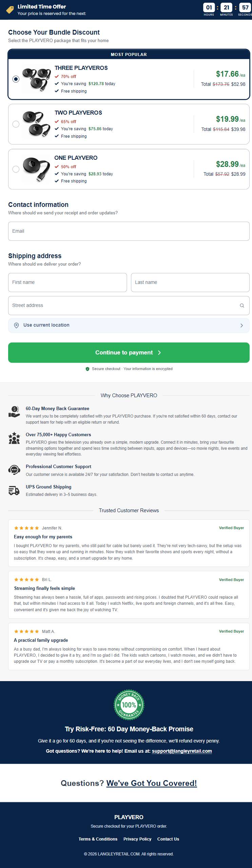Open the Privacy Policy footer link

click(x=137, y=839)
